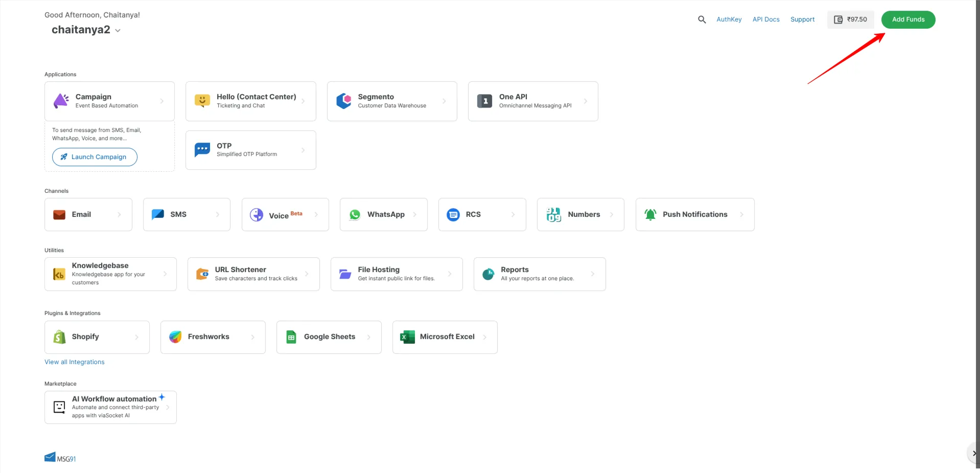
Task: Click the RCS channel label
Action: pyautogui.click(x=473, y=214)
